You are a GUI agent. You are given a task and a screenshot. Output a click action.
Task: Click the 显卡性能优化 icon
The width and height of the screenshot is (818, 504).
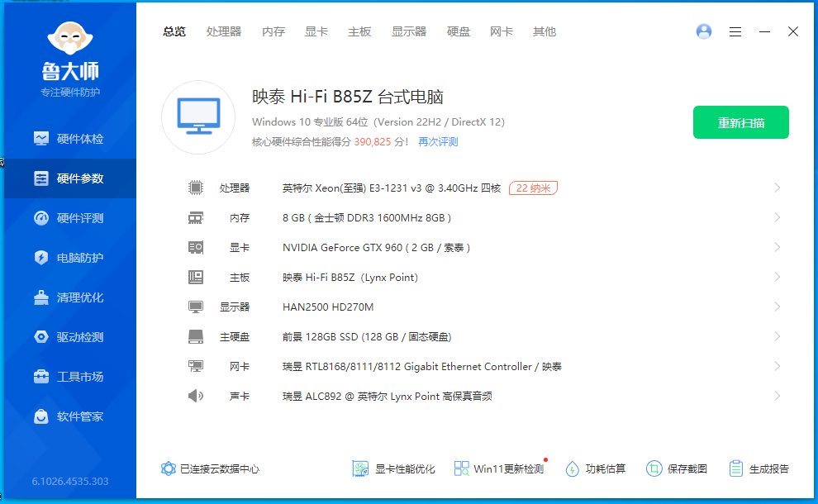[360, 468]
